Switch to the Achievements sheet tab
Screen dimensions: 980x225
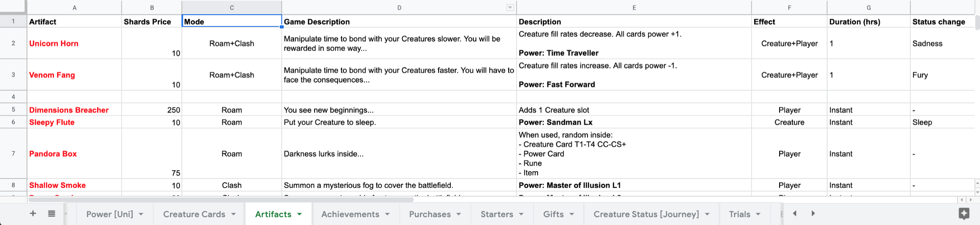point(350,214)
